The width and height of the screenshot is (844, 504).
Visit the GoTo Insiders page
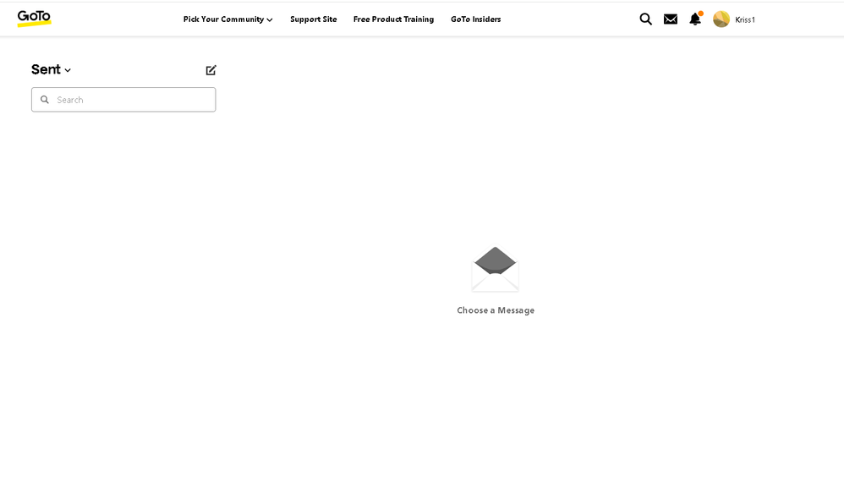point(475,19)
